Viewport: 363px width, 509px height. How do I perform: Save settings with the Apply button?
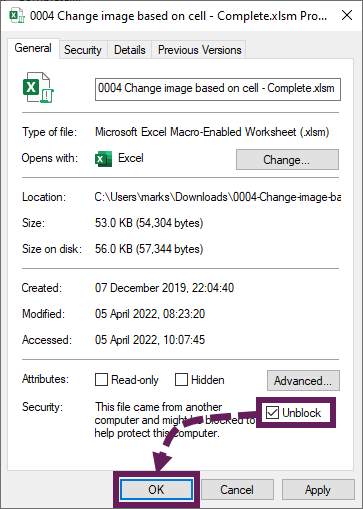pos(318,490)
